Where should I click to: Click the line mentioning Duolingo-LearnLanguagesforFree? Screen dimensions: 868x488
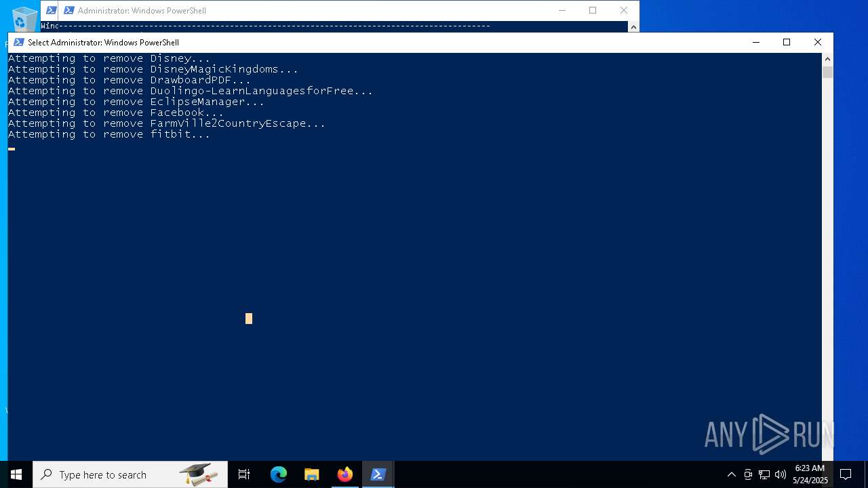point(191,91)
